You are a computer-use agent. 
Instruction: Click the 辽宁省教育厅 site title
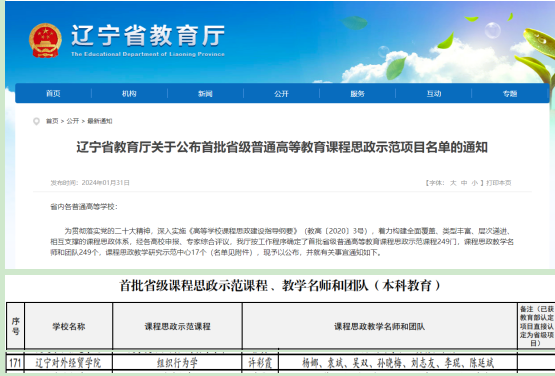click(x=148, y=35)
